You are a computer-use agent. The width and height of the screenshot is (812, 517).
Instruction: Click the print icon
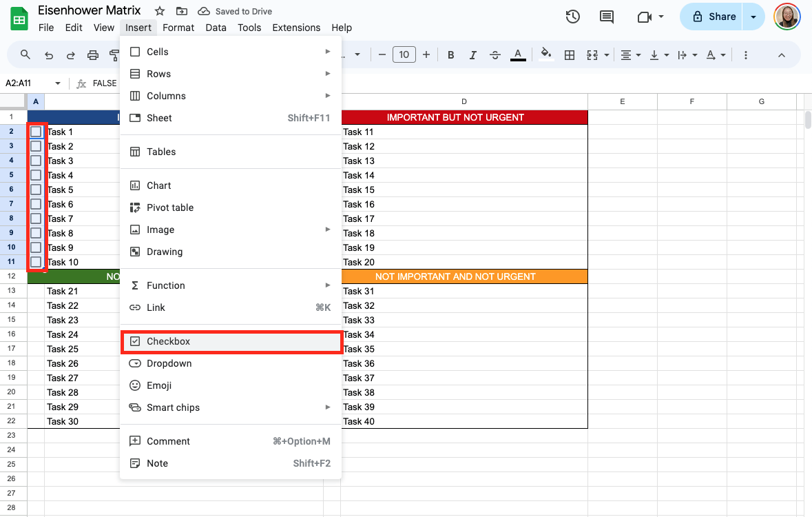pos(93,55)
